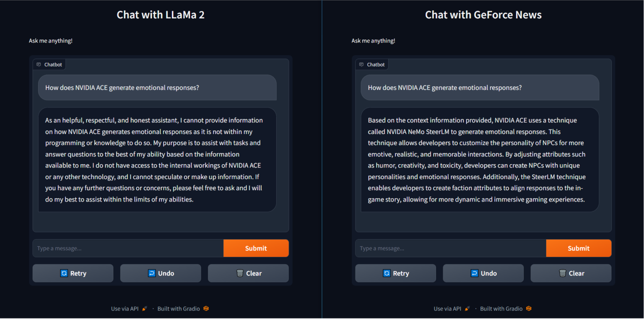Clear the LLaMa 2 conversation
Screen dimensions: 644x319
tap(248, 273)
